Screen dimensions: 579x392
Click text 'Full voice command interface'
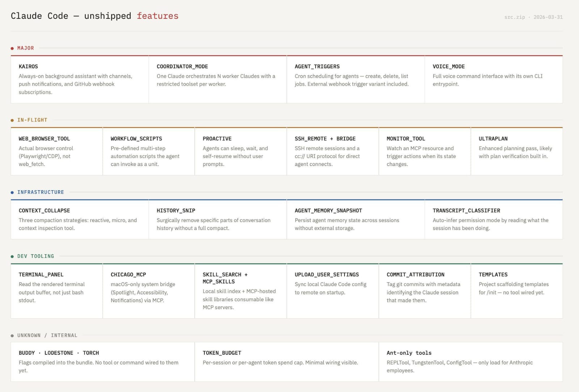point(468,76)
